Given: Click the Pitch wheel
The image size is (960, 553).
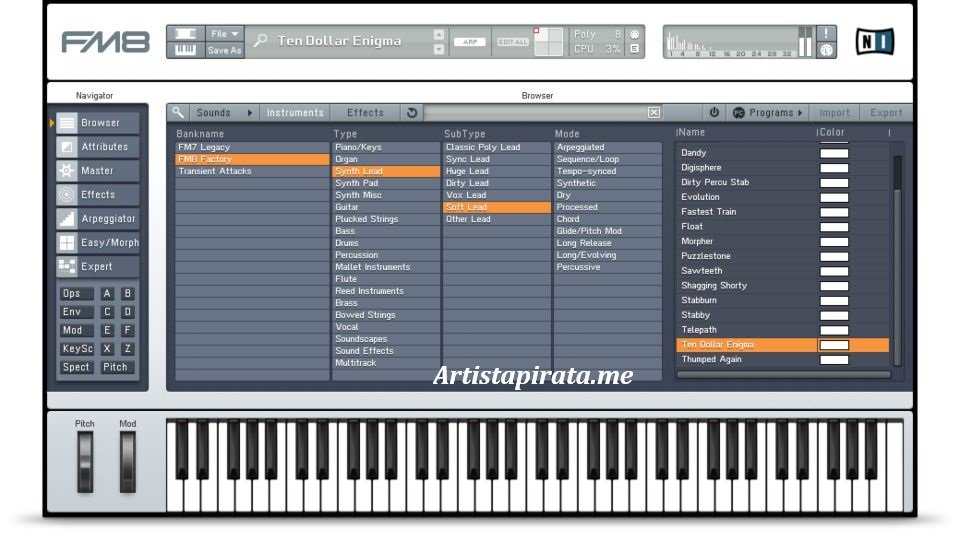Looking at the screenshot, I should tap(85, 462).
